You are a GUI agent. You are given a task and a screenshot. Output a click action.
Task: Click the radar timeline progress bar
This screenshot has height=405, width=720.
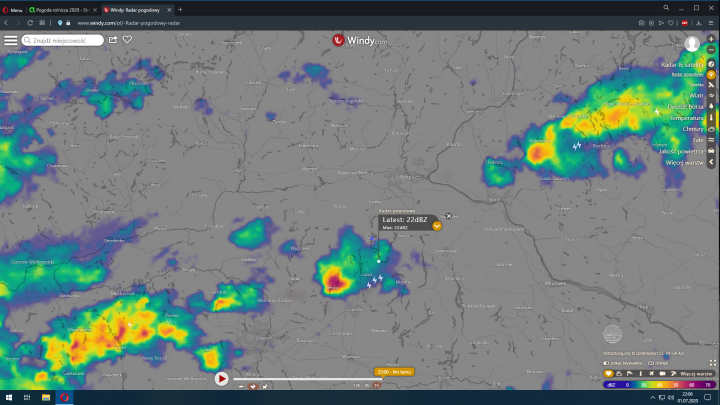[x=300, y=379]
